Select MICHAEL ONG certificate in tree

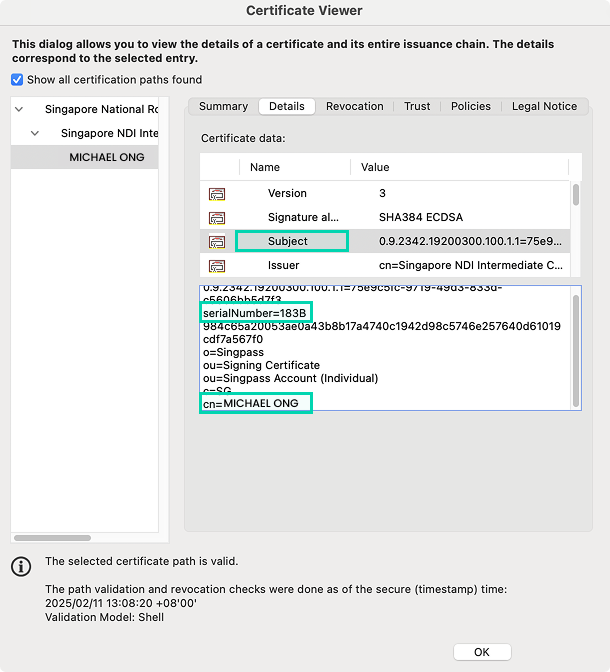point(106,157)
